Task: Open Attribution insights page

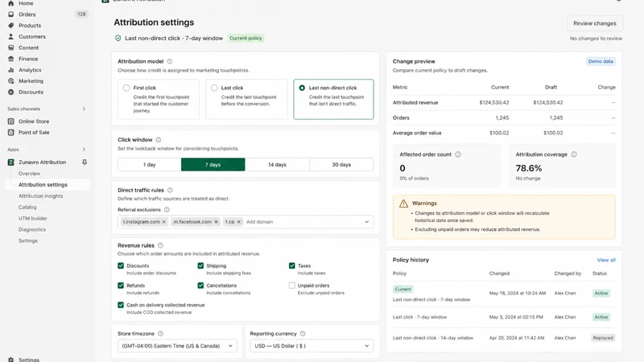Action: point(41,196)
